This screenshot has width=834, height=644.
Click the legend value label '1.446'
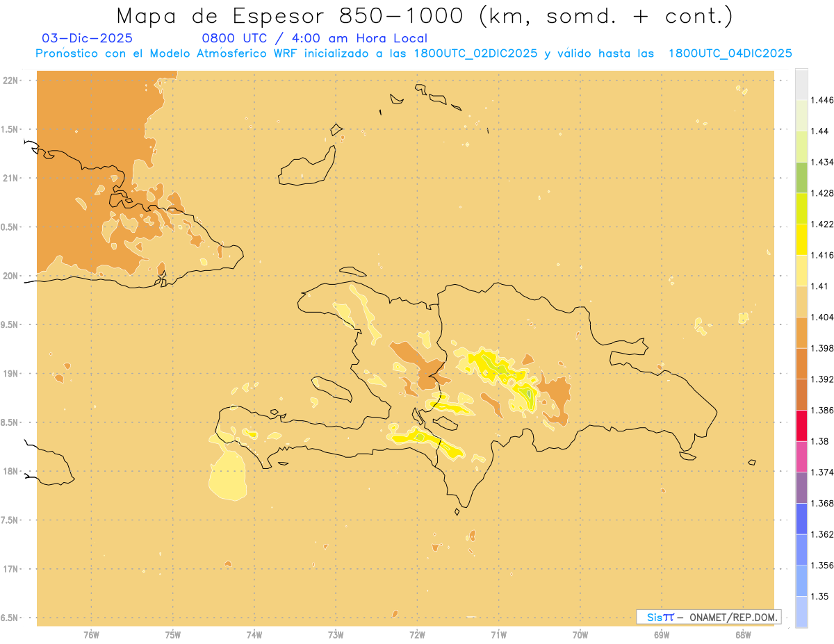point(821,100)
